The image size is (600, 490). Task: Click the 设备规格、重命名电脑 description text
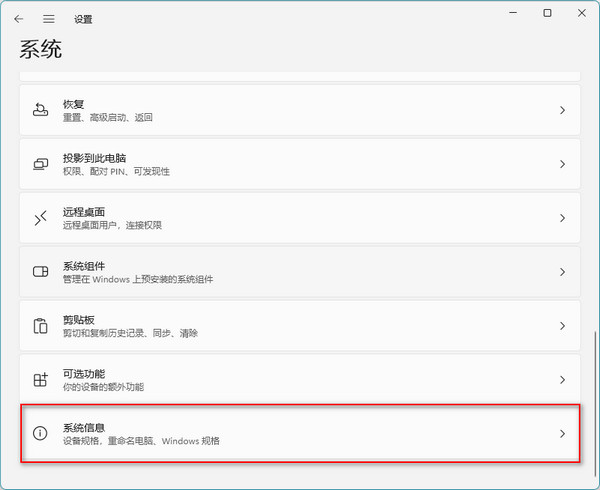(141, 441)
